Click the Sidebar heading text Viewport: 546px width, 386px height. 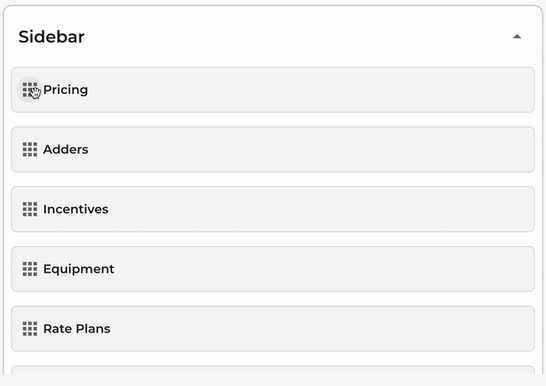52,37
